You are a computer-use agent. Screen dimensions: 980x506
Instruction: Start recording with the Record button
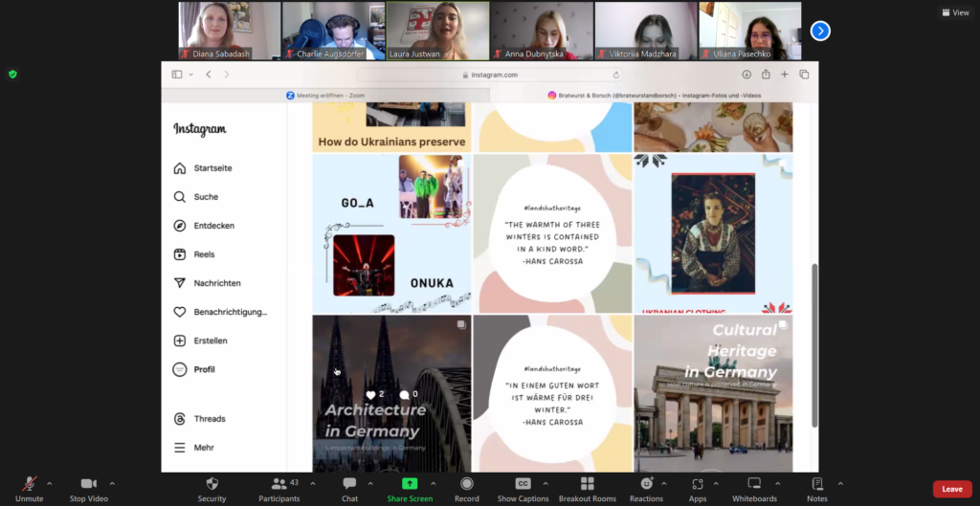coord(467,488)
